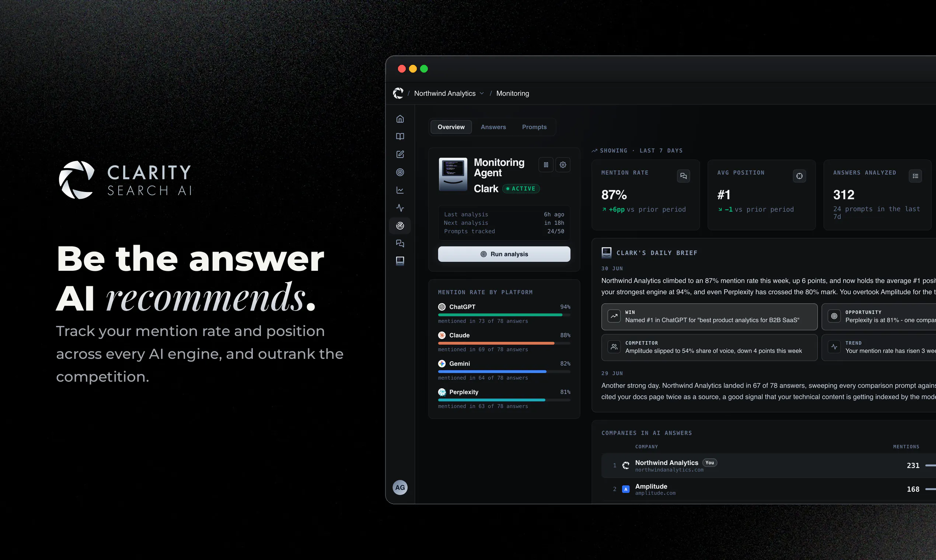Click the Opportunity insight target icon

(834, 316)
